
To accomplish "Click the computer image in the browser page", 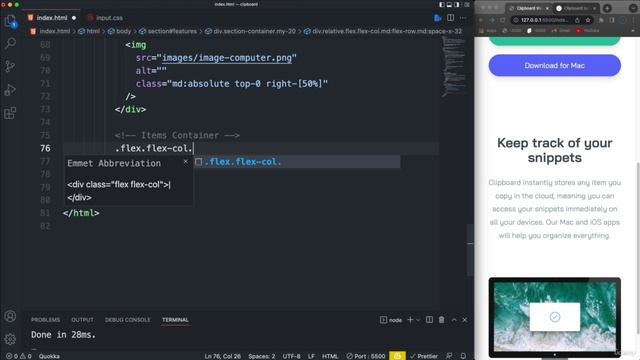I will (555, 317).
